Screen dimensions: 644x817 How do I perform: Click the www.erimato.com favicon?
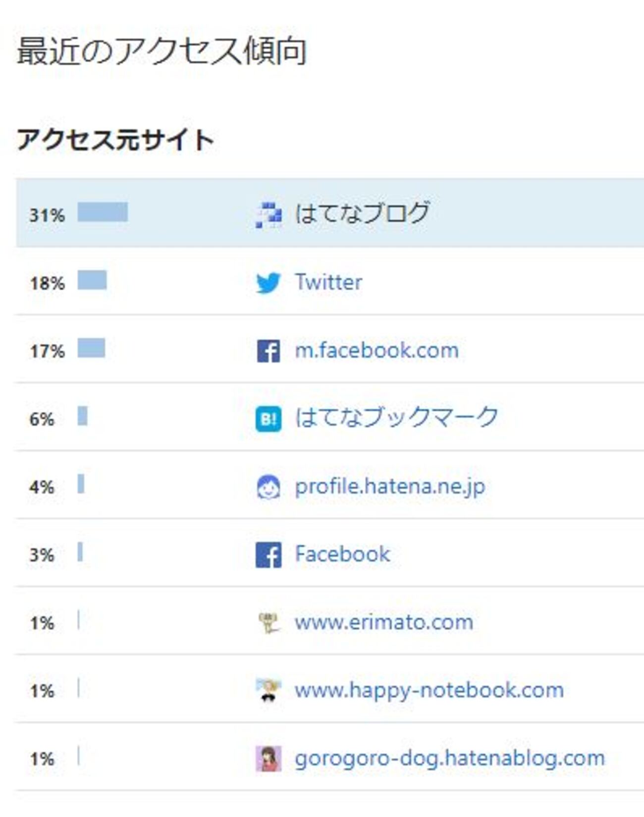click(x=268, y=622)
